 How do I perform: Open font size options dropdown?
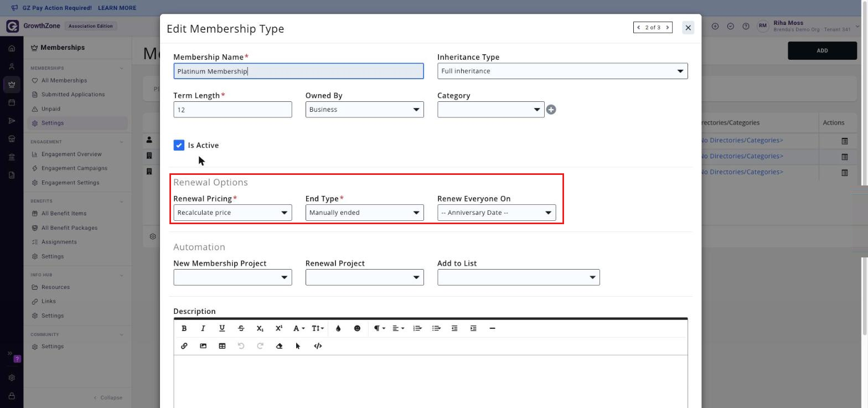click(x=317, y=328)
